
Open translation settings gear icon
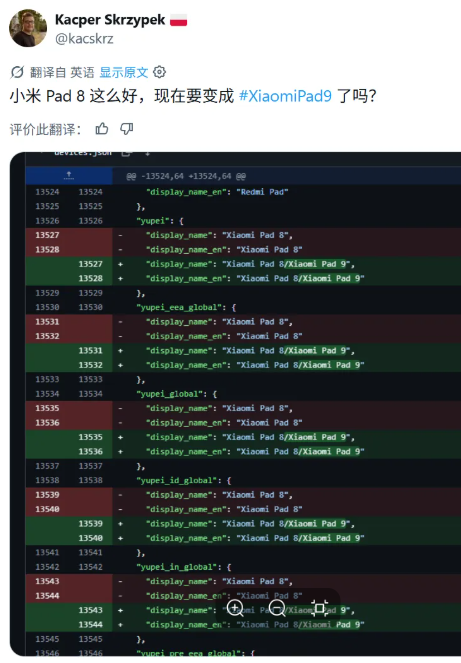click(x=159, y=72)
